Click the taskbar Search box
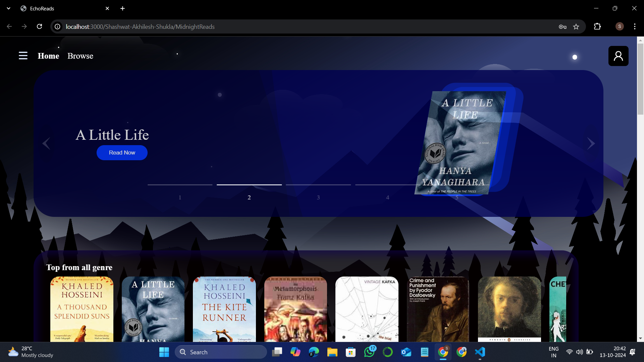This screenshot has height=362, width=644. coord(221,352)
